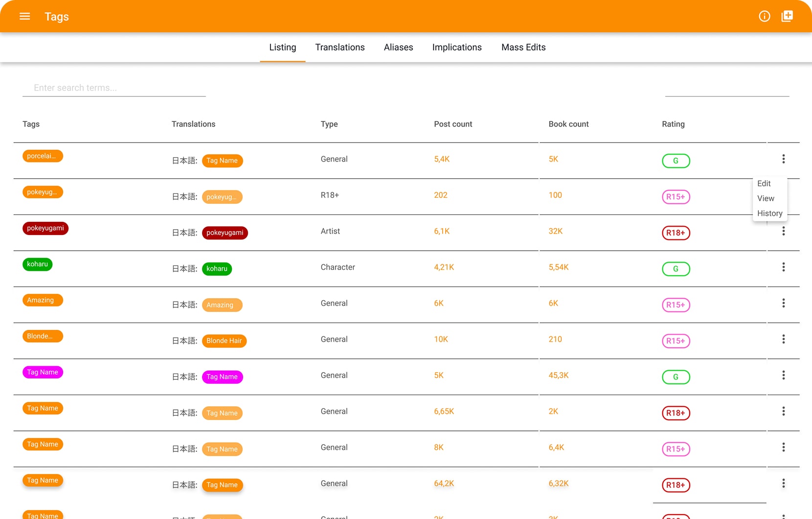Viewport: 812px width, 519px height.
Task: Click the red pokeyugami artist tag chip
Action: (x=45, y=228)
